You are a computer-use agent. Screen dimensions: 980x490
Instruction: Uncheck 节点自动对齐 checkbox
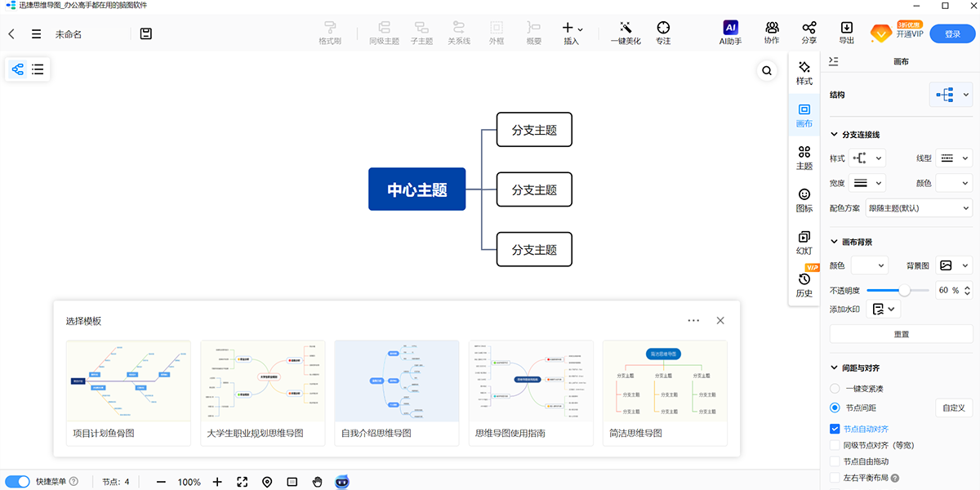(x=835, y=429)
